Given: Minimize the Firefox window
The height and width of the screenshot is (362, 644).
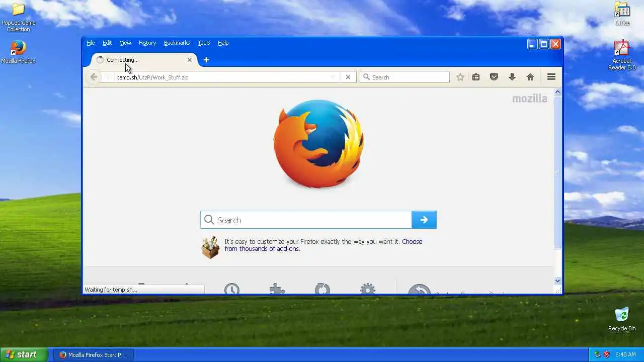Looking at the screenshot, I should click(532, 44).
